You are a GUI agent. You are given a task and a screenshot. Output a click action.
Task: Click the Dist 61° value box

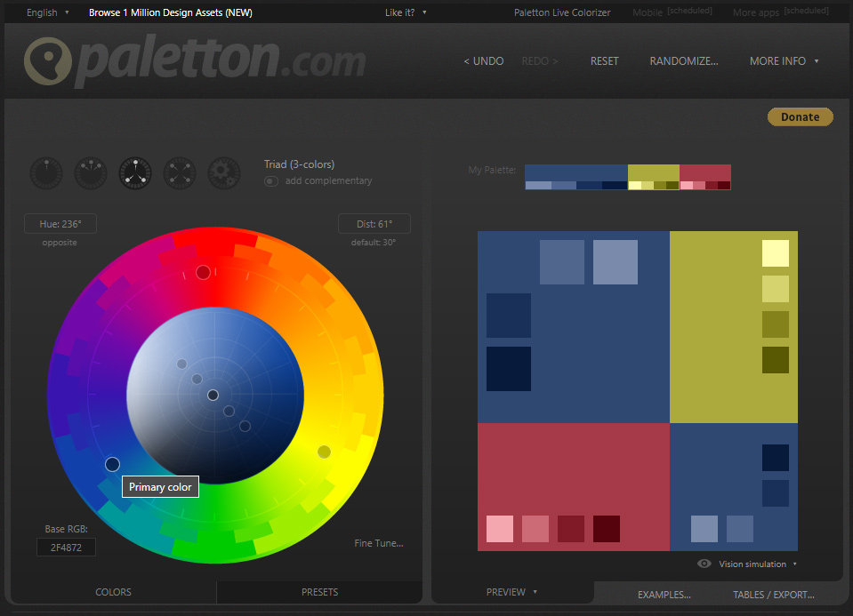click(x=374, y=224)
